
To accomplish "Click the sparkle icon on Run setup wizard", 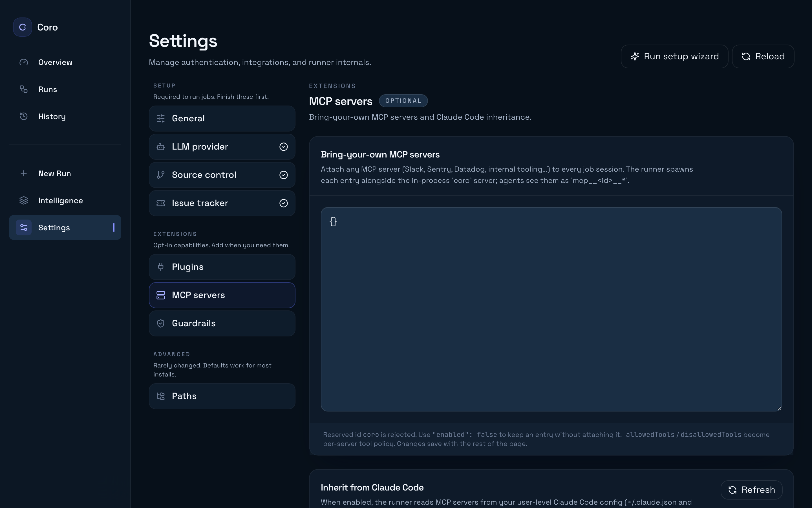I will [635, 56].
